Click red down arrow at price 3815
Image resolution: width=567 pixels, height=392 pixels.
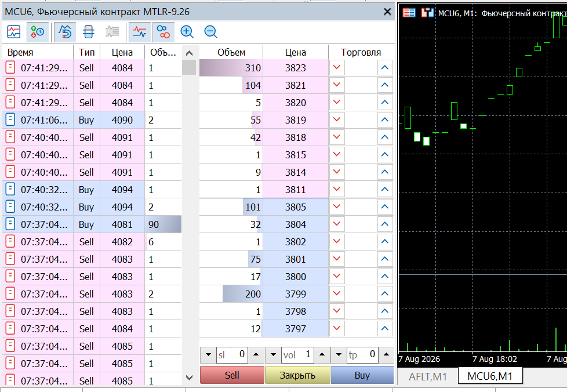click(337, 154)
